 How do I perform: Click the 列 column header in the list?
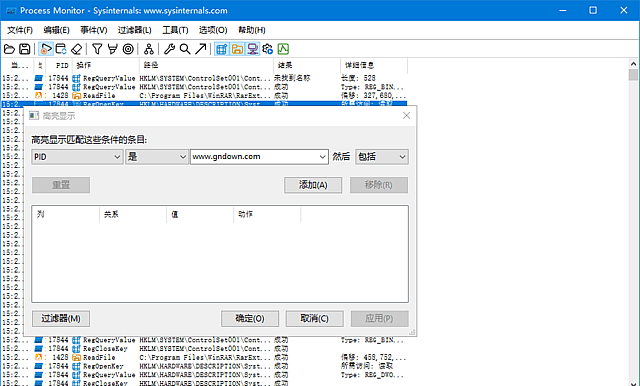(x=66, y=214)
